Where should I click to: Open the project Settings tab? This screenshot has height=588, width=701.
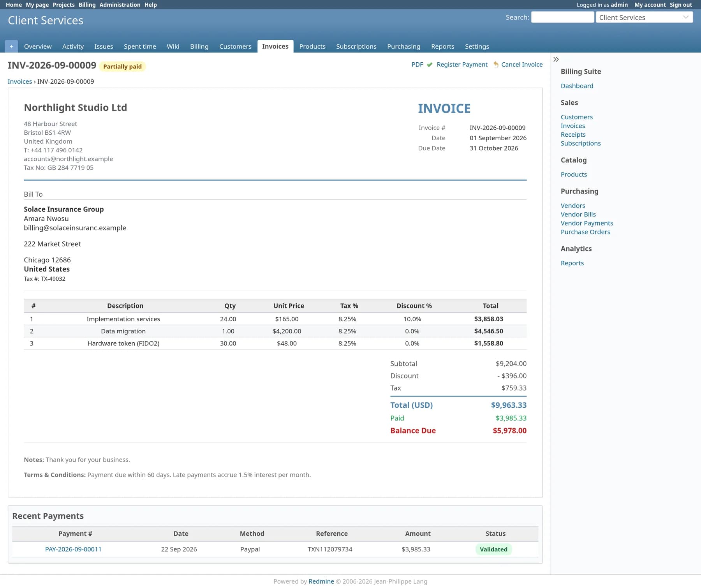click(x=477, y=46)
